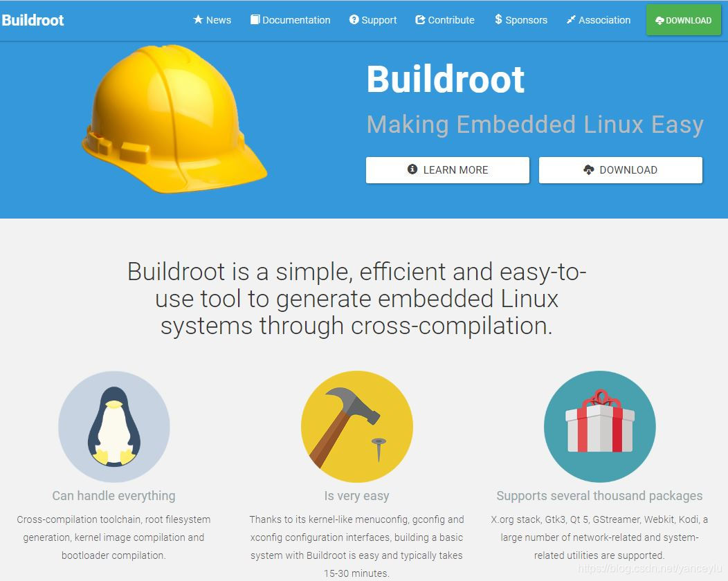
Task: Click the LEARN MORE button
Action: 448,170
